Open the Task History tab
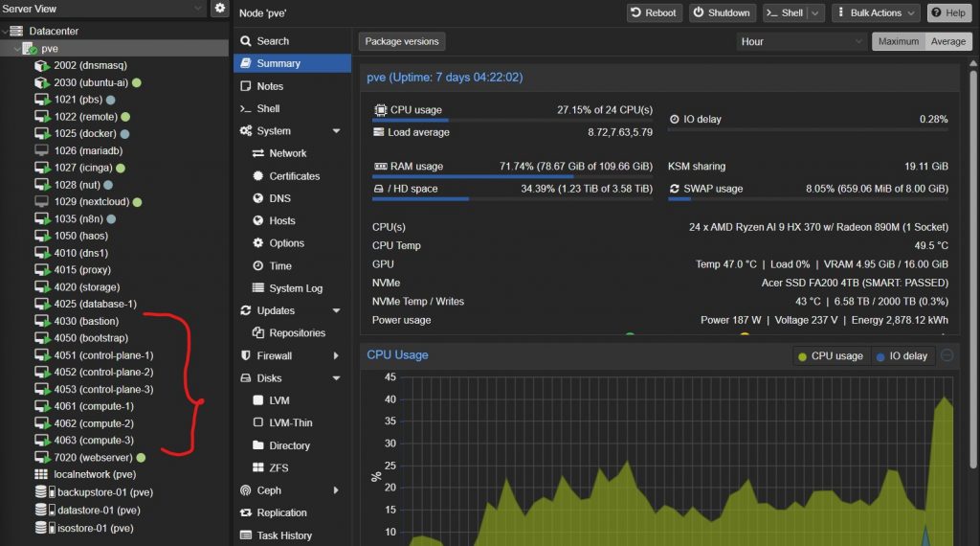This screenshot has width=980, height=546. point(284,535)
